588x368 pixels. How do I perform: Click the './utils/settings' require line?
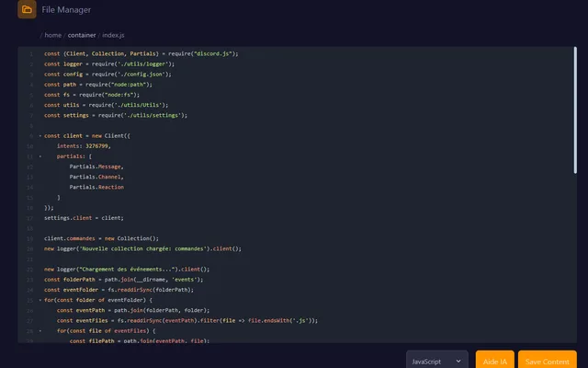[116, 115]
